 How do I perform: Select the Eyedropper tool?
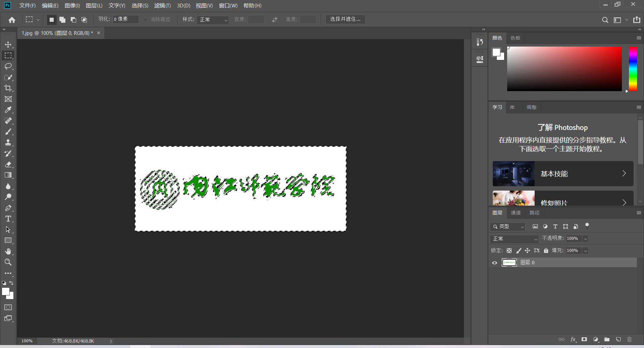tap(8, 110)
